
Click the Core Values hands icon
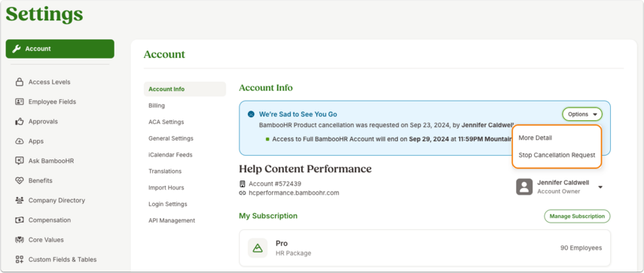click(x=20, y=240)
